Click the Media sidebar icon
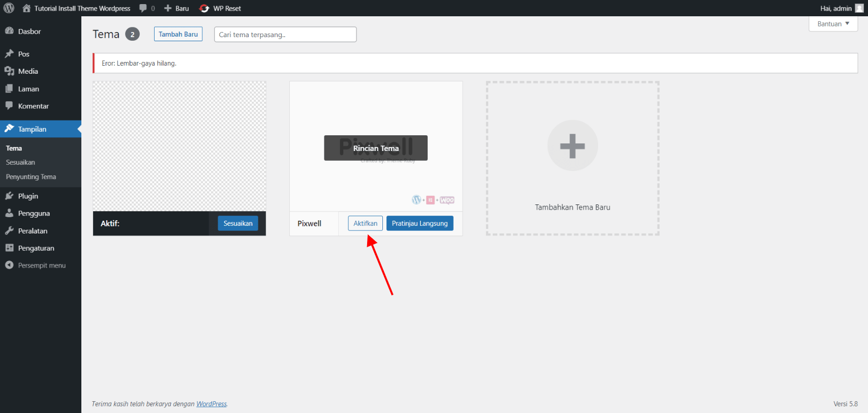 [9, 71]
